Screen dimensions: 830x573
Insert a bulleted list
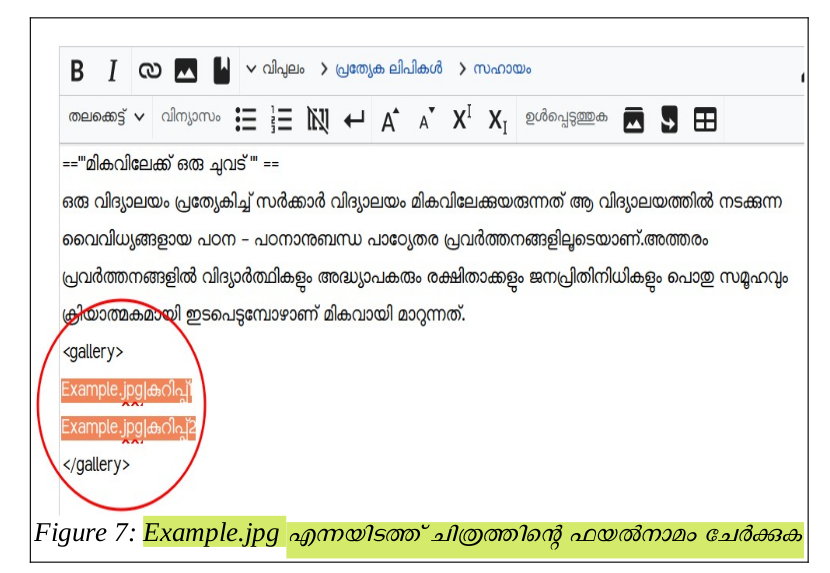click(245, 120)
